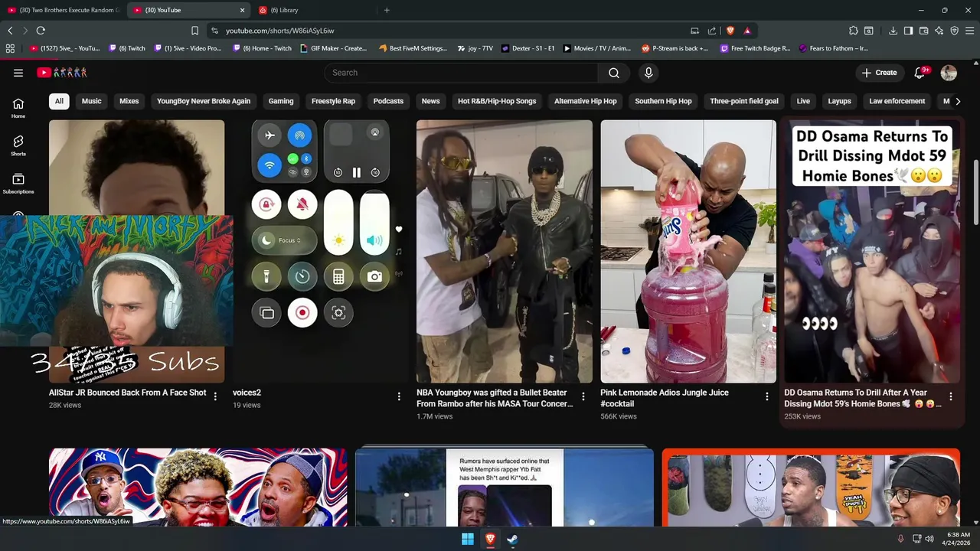Go to the YouTube logo home
The width and height of the screenshot is (980, 551).
tap(62, 73)
